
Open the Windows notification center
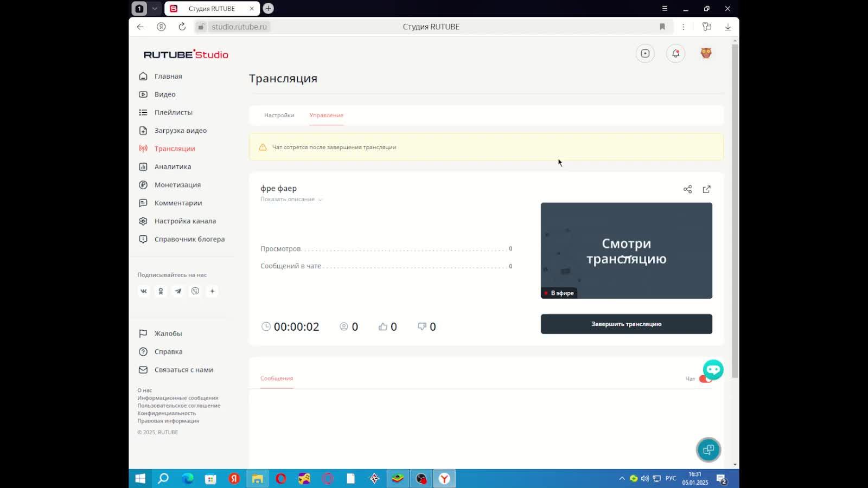pos(722,479)
